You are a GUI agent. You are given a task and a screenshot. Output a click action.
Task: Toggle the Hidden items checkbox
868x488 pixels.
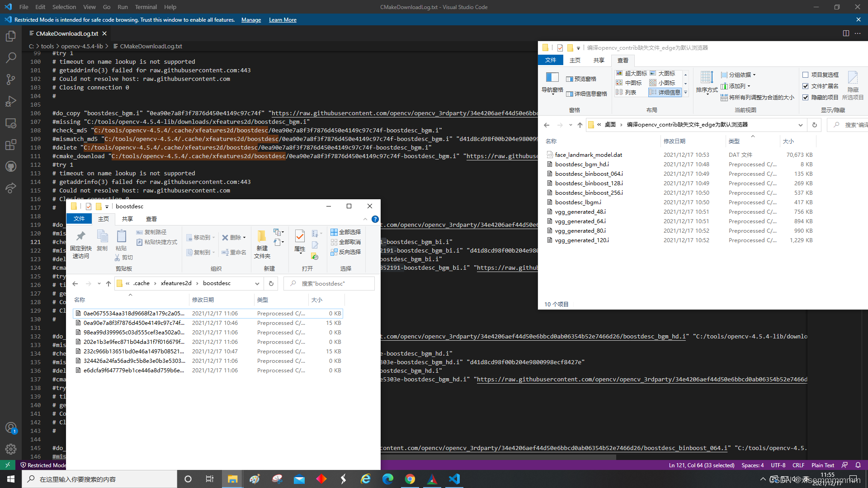821,97
